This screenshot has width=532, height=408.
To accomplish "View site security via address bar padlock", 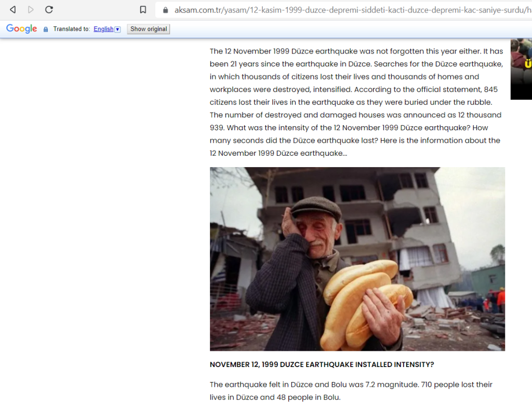I will pyautogui.click(x=166, y=10).
